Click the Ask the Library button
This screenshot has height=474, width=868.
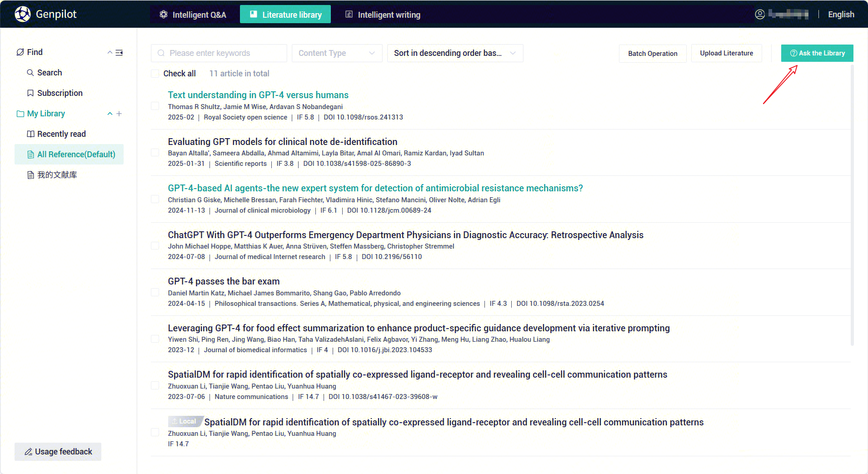pyautogui.click(x=817, y=53)
